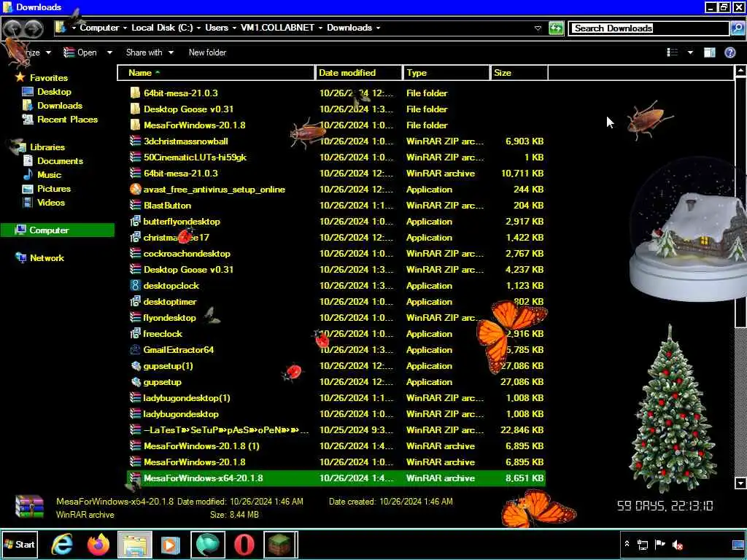
Task: Change view using the views icon
Action: tap(672, 52)
